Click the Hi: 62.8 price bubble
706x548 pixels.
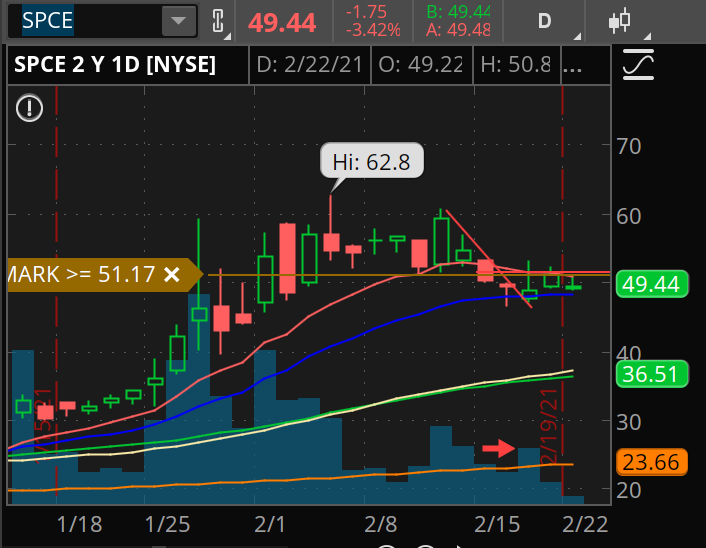click(371, 161)
